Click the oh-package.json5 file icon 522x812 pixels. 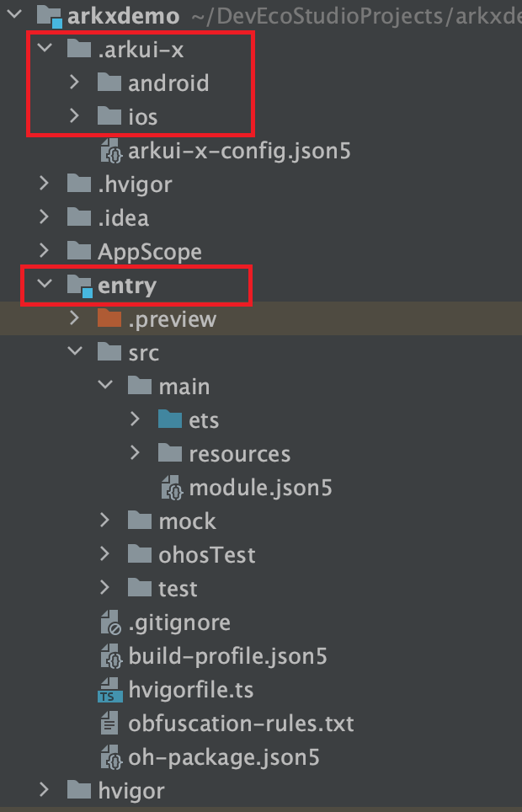click(110, 757)
